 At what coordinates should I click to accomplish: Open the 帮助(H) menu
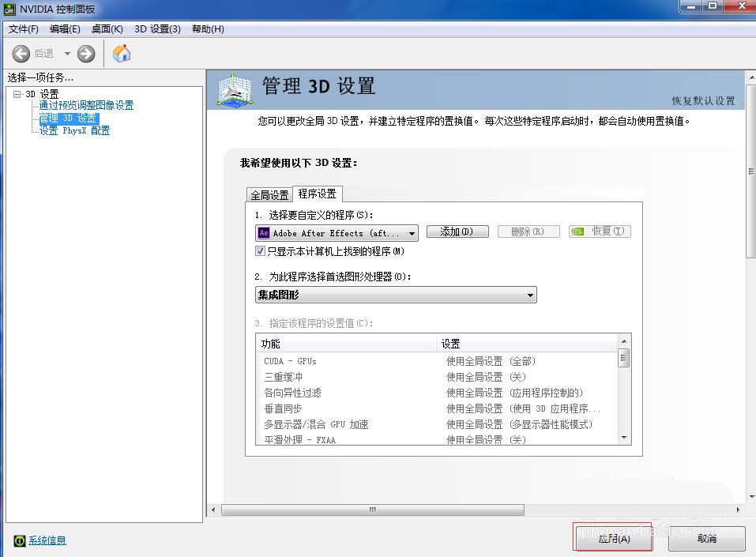pyautogui.click(x=208, y=29)
